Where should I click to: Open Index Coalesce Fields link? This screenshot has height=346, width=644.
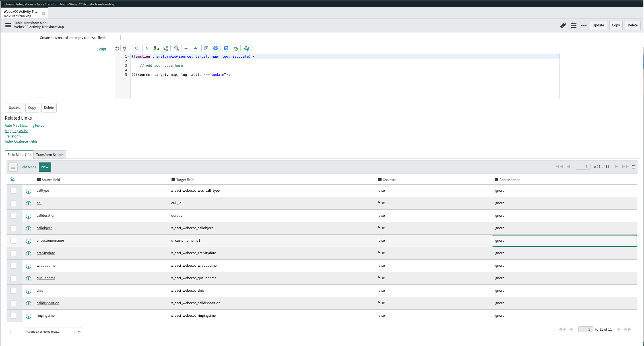tap(21, 141)
